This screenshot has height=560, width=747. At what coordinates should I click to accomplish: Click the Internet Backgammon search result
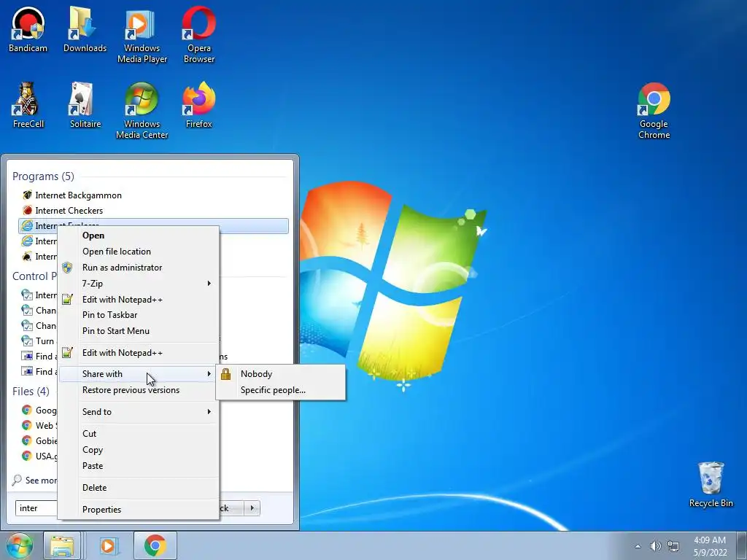152,195
